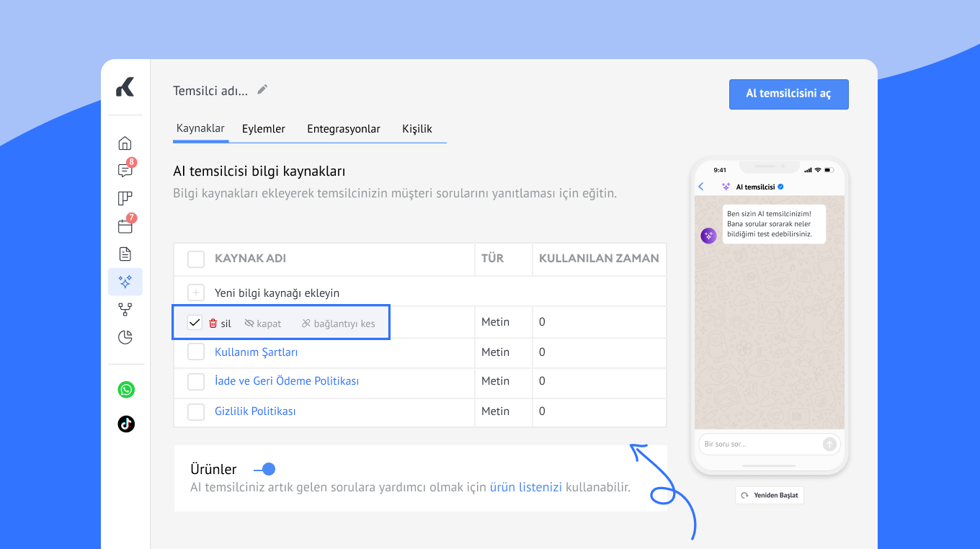Click the Bir soru sor input field
This screenshot has height=549, width=980.
(760, 444)
